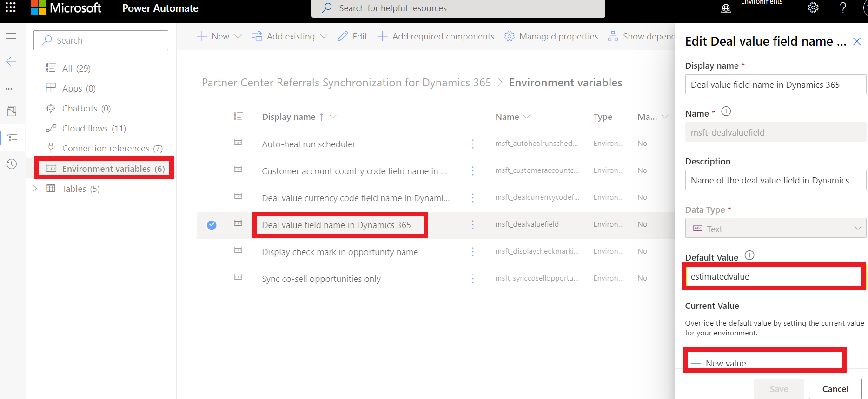Open the history clock icon in left rail

pos(12,164)
